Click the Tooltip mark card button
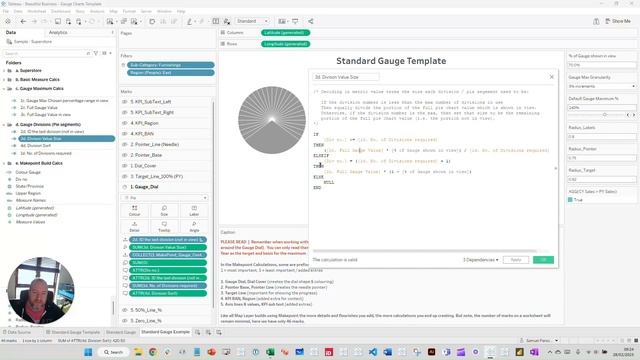 click(164, 227)
